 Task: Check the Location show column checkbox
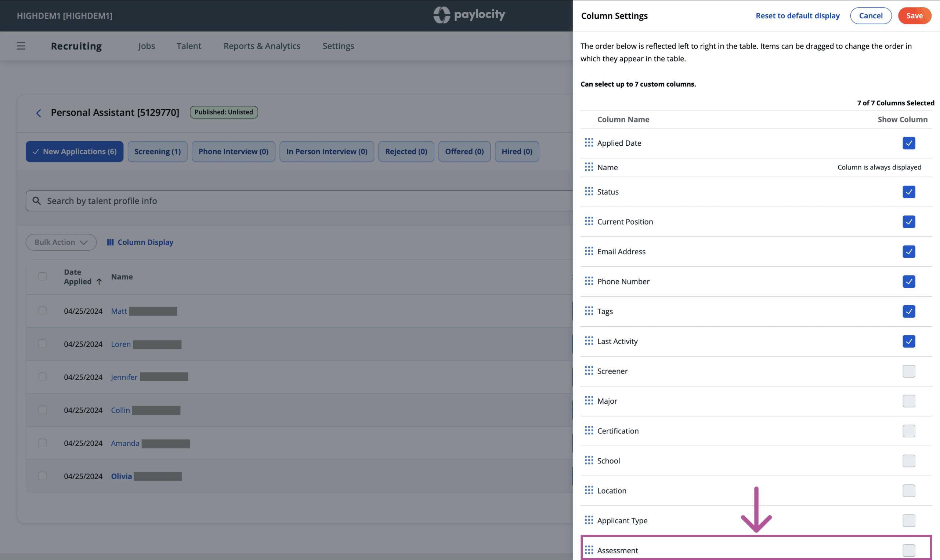coord(909,491)
